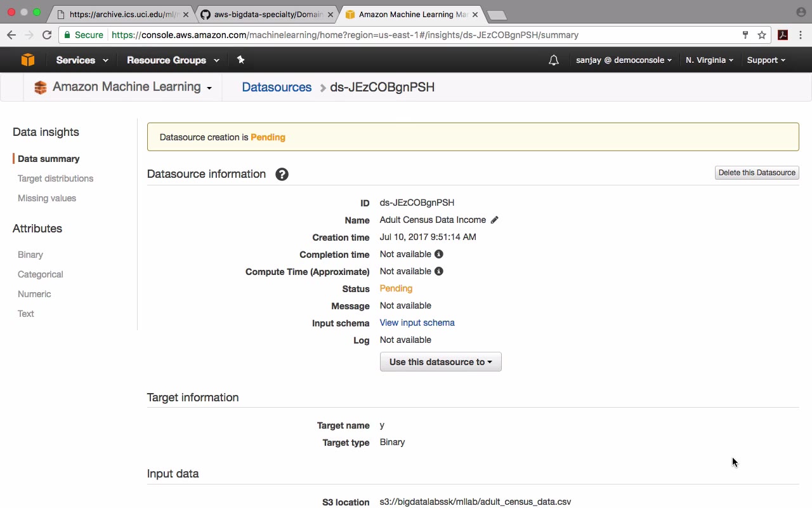Expand the Support dropdown menu
Image resolution: width=812 pixels, height=508 pixels.
pyautogui.click(x=766, y=60)
